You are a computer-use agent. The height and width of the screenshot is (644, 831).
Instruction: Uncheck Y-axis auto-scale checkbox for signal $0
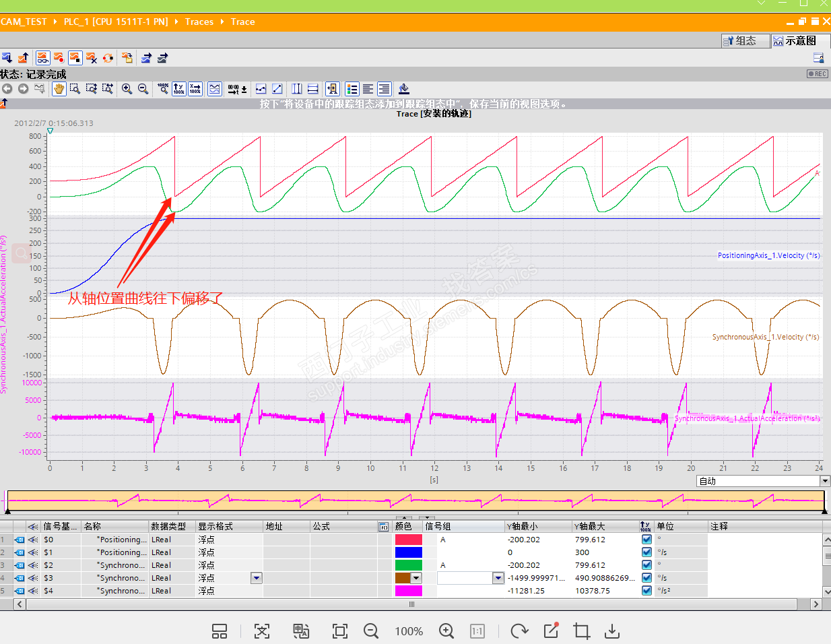pos(646,540)
